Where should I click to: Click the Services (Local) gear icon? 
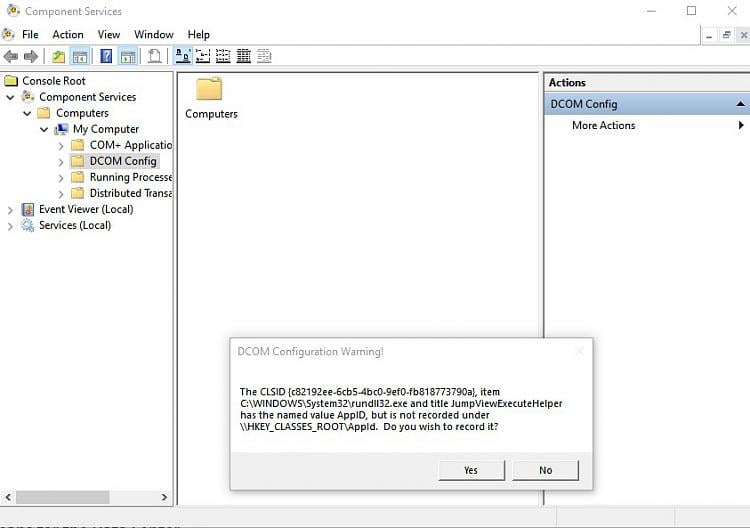(x=28, y=225)
